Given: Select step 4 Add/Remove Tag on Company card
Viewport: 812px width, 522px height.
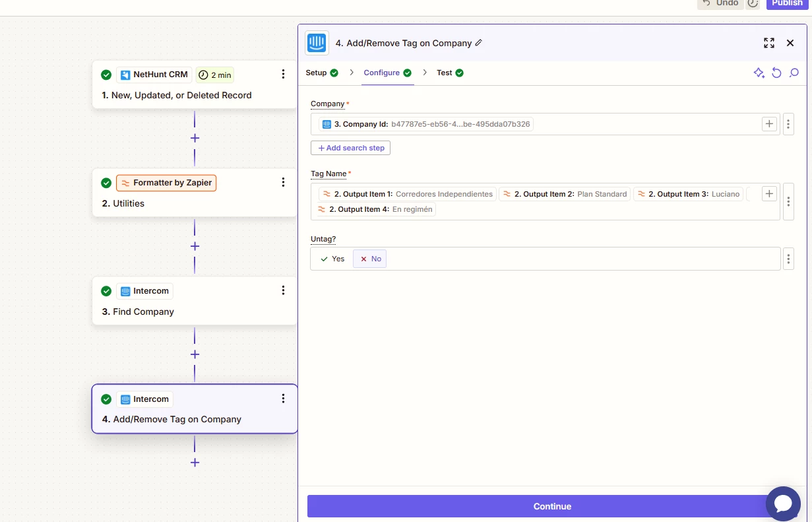Looking at the screenshot, I should [195, 409].
